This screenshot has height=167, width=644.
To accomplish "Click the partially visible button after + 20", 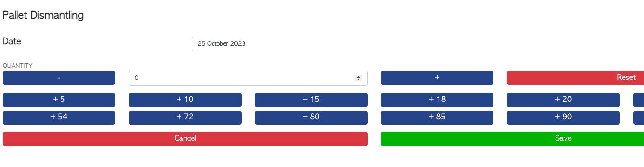I will click(639, 100).
